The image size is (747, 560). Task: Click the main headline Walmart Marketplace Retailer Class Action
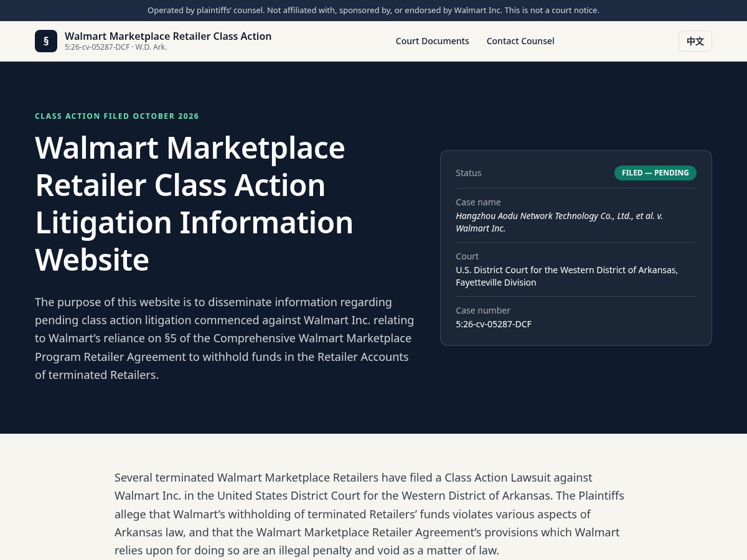[x=194, y=204]
